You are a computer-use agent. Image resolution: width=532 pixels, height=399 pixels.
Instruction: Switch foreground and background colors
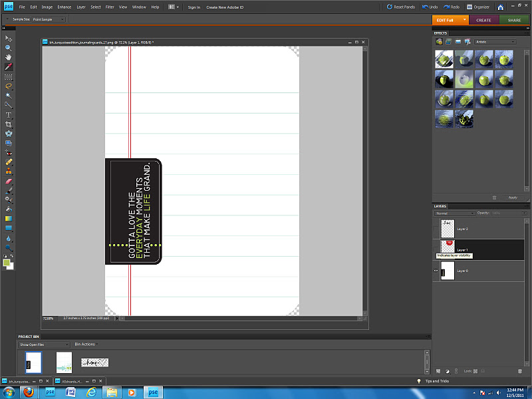[x=12, y=256]
